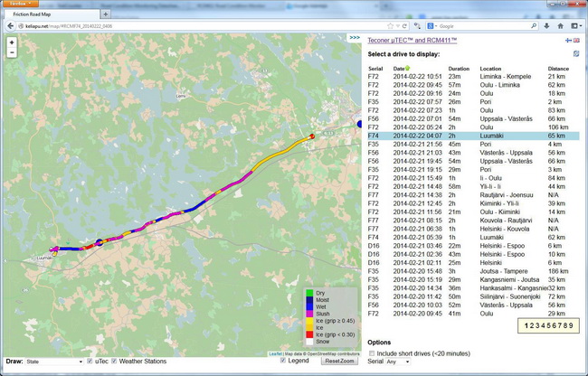Screen dimensions: 588x376
Task: Click the Serial column header
Action: coord(375,69)
